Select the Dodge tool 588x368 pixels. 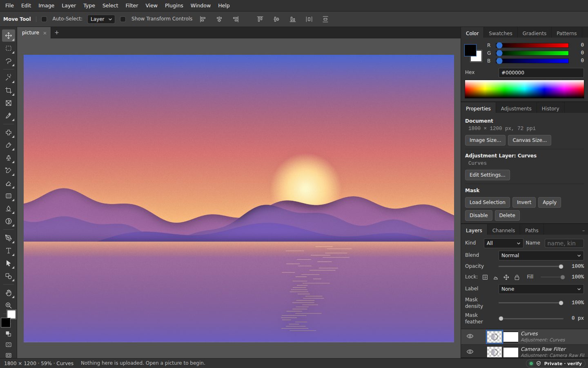8,221
